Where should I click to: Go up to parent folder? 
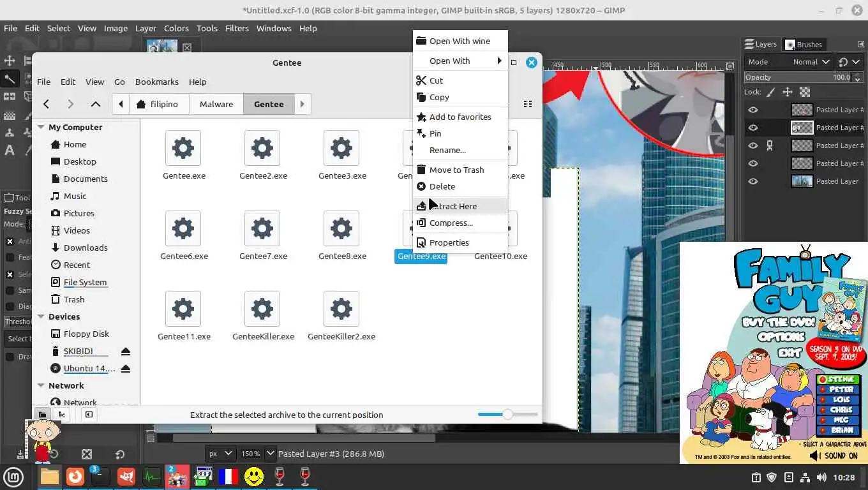tap(95, 104)
